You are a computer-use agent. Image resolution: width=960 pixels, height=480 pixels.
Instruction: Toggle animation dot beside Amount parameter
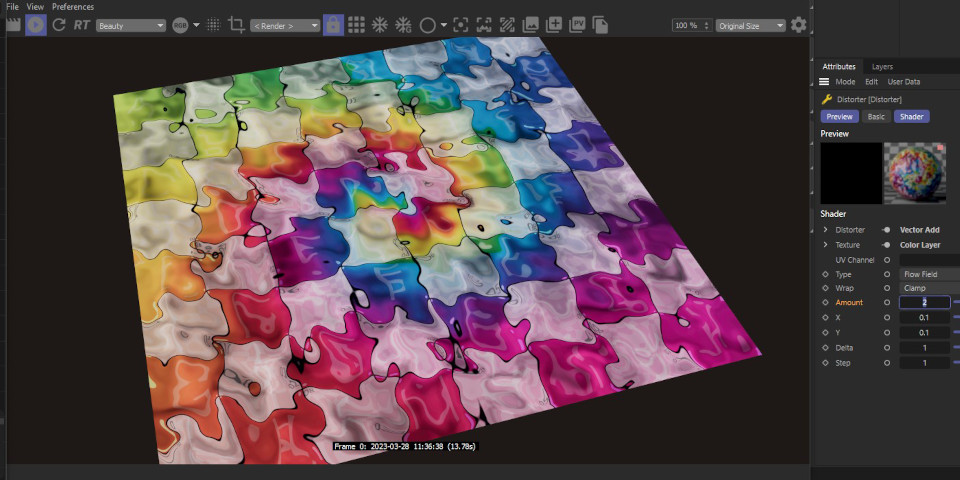825,302
